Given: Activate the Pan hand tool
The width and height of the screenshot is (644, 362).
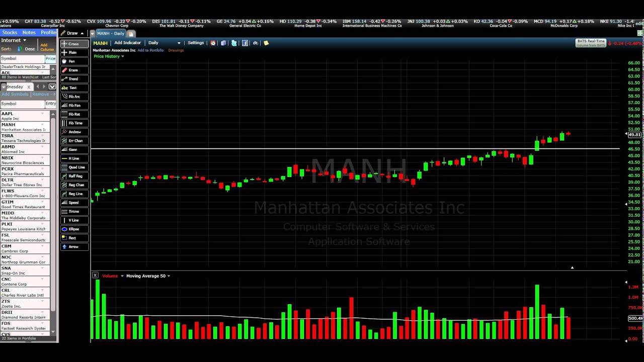Looking at the screenshot, I should 74,61.
